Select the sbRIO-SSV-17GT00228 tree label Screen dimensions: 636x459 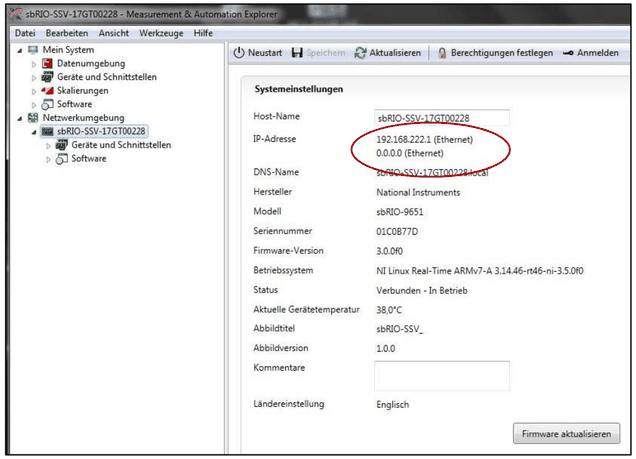pos(101,131)
